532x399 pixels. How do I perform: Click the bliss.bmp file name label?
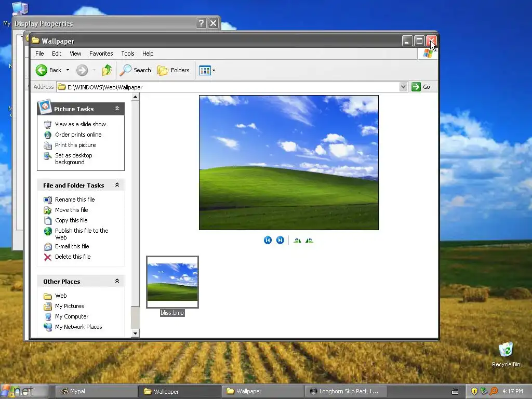point(172,313)
